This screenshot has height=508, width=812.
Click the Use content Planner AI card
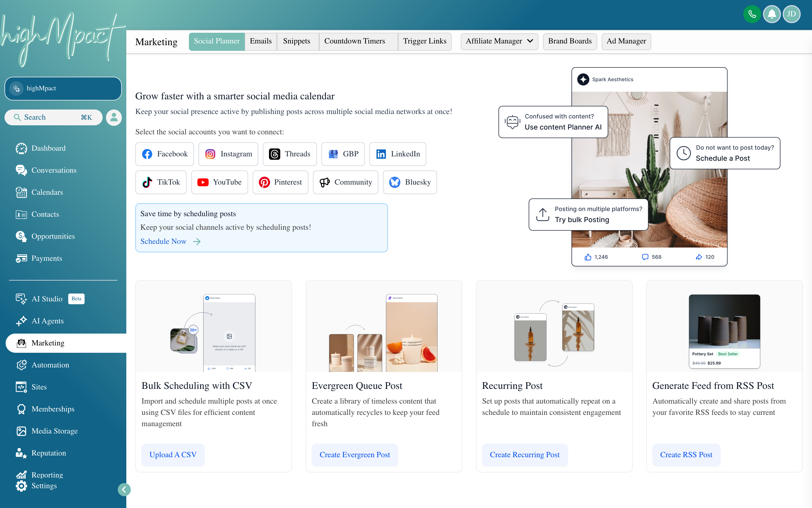tap(553, 122)
